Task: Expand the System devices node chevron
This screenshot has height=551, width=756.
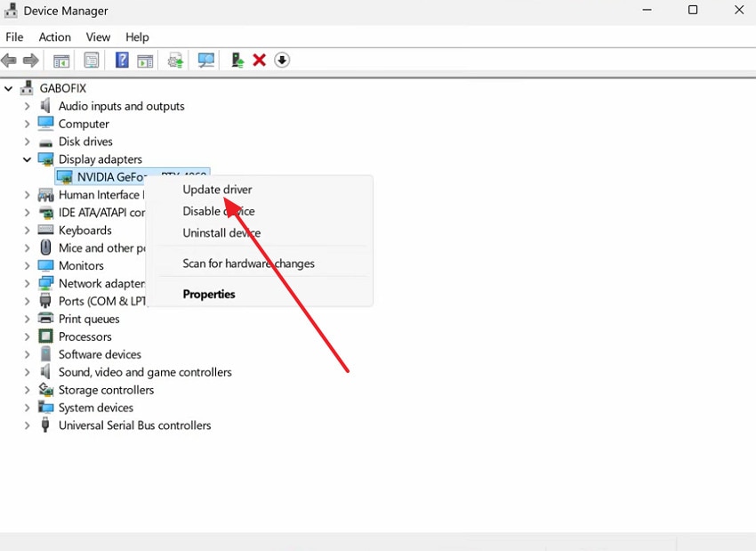Action: (27, 408)
